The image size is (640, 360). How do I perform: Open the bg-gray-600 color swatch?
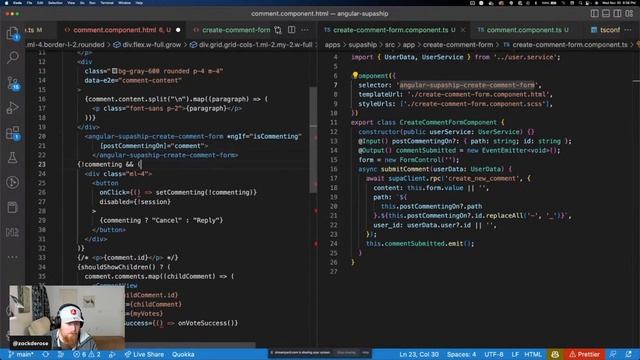(x=115, y=71)
